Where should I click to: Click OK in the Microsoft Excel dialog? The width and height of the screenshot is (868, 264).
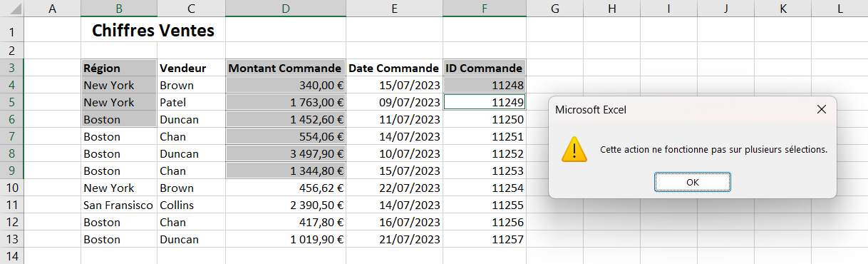(693, 182)
